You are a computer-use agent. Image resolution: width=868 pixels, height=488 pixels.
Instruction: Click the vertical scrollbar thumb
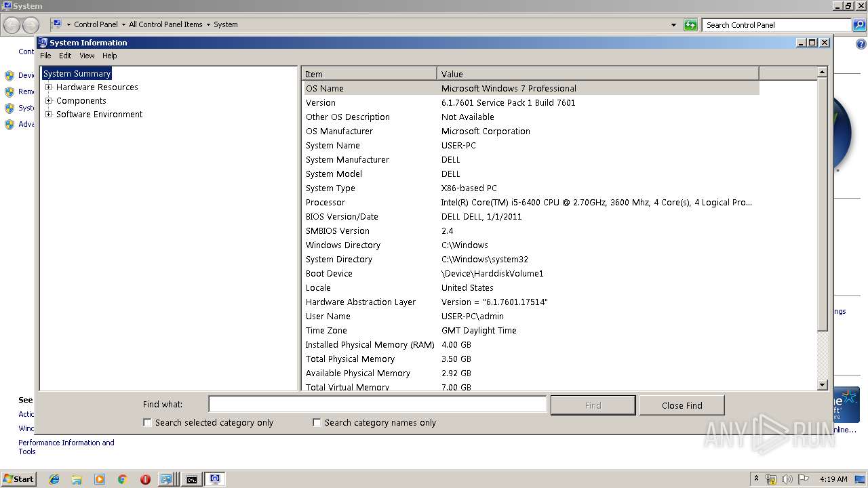point(823,205)
